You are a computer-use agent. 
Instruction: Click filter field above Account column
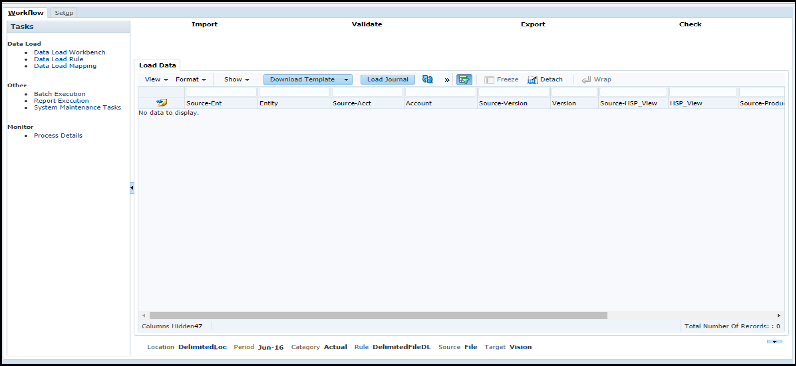click(440, 92)
